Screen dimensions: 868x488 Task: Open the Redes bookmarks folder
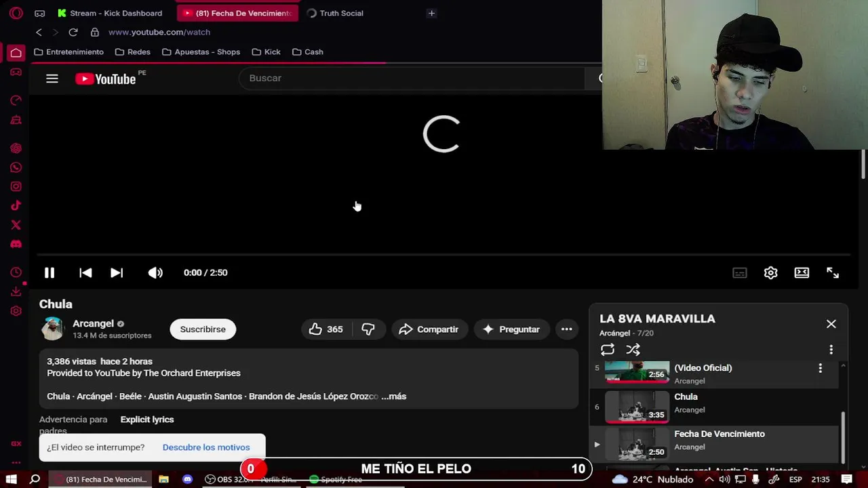(133, 52)
